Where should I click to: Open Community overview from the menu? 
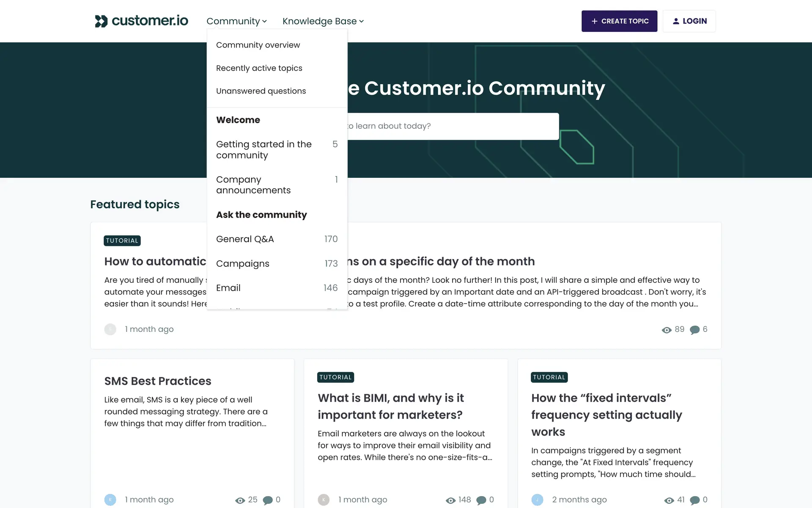click(x=258, y=45)
